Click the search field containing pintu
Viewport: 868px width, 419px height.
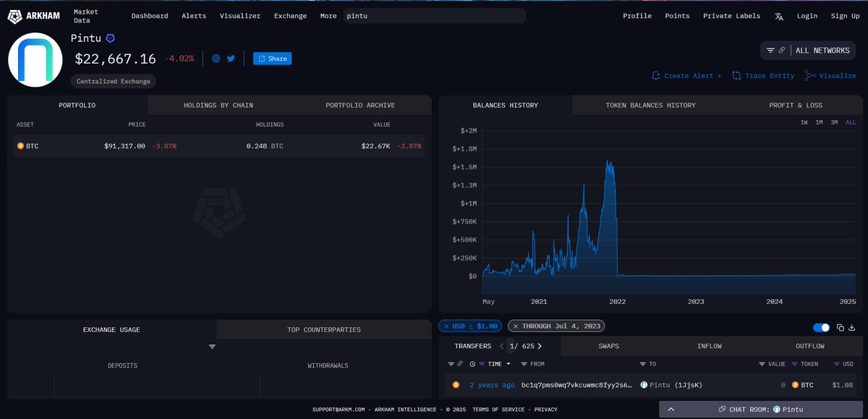pos(434,15)
